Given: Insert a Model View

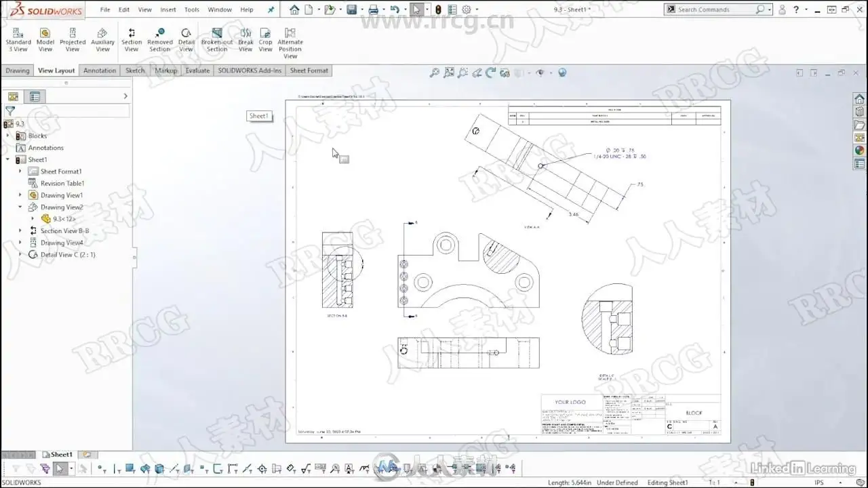Looking at the screenshot, I should (45, 40).
